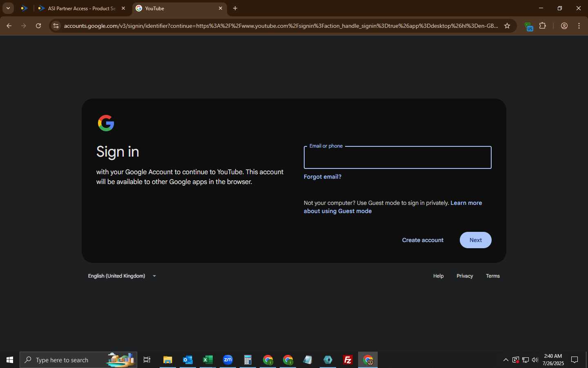Close the YouTube tab
This screenshot has width=588, height=368.
coord(220,8)
